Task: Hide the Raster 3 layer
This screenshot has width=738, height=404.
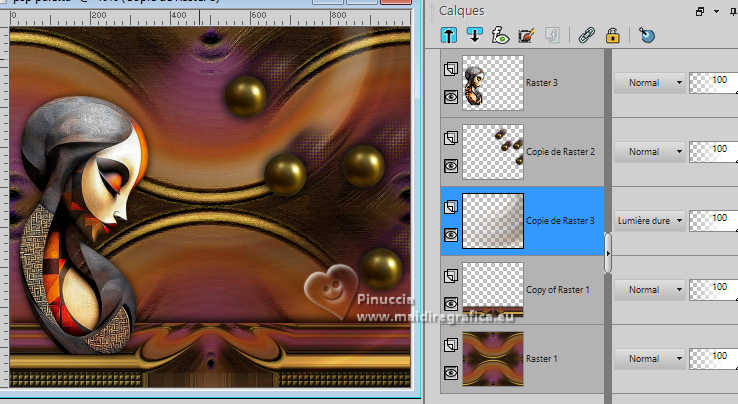Action: (450, 97)
